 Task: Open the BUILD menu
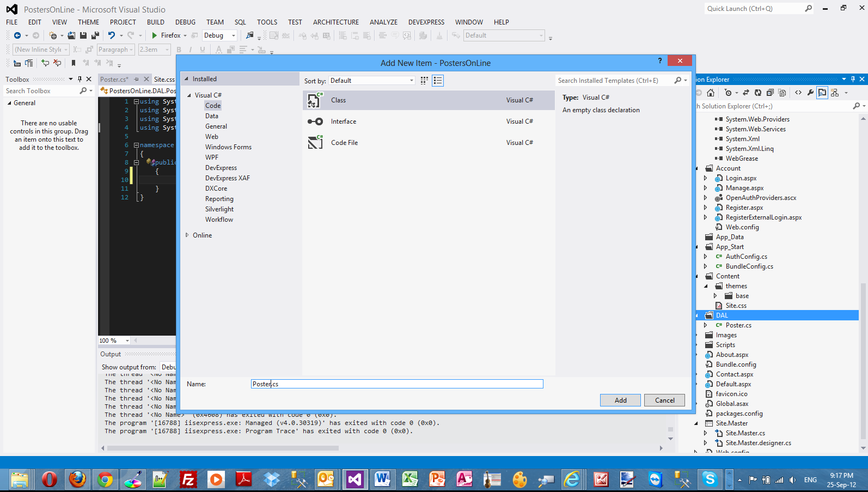tap(155, 22)
